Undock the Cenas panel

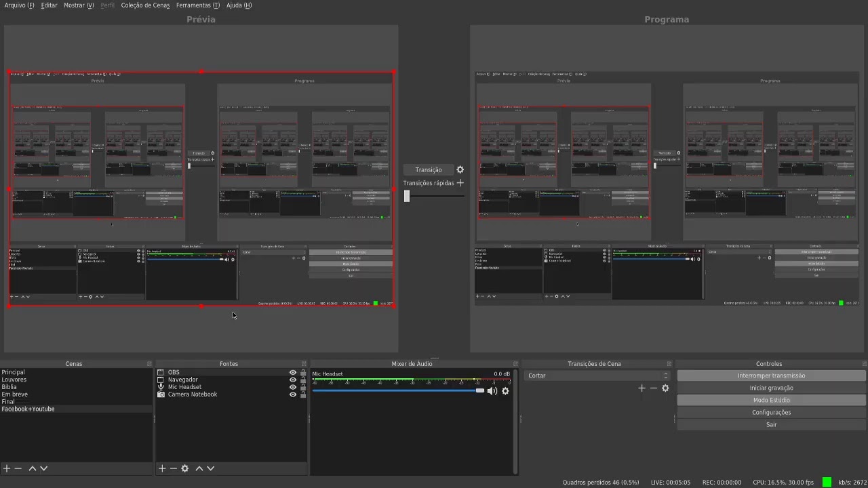[149, 364]
